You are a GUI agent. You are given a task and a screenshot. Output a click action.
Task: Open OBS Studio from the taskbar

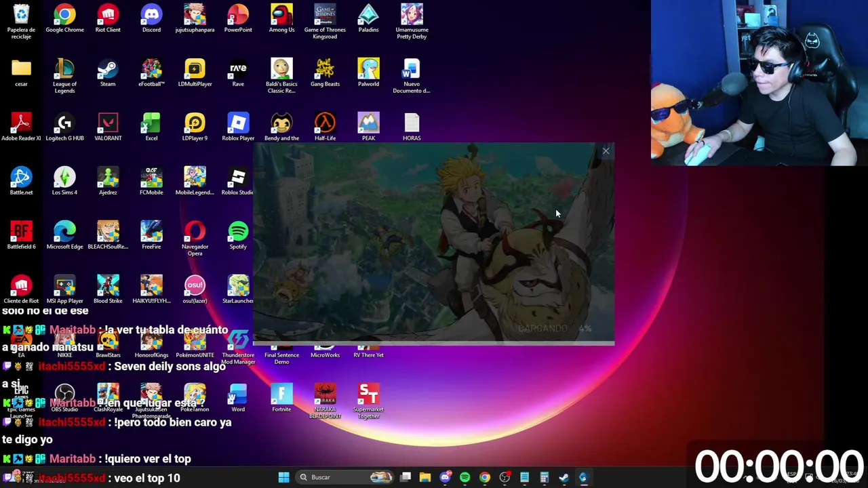505,477
